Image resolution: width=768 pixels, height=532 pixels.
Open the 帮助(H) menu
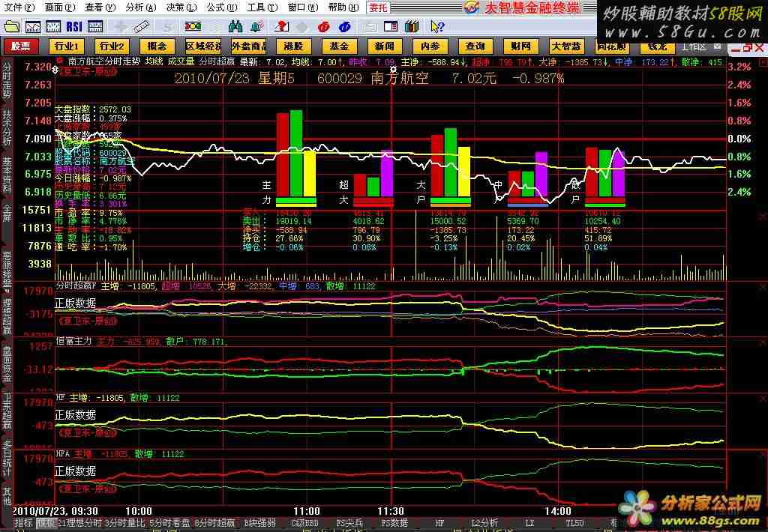[343, 7]
